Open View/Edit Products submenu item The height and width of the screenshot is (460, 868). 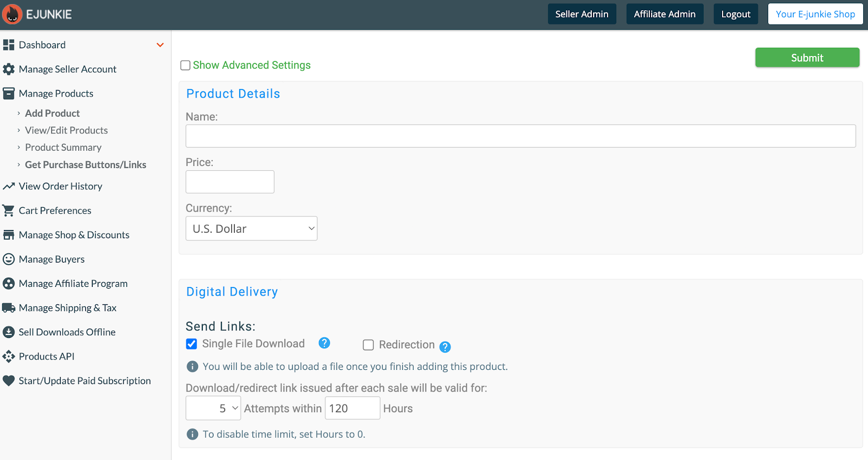coord(67,130)
